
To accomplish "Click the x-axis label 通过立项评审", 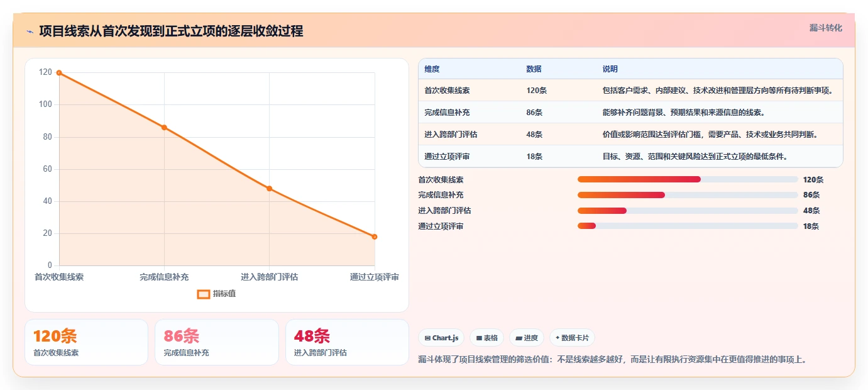I will [x=375, y=277].
